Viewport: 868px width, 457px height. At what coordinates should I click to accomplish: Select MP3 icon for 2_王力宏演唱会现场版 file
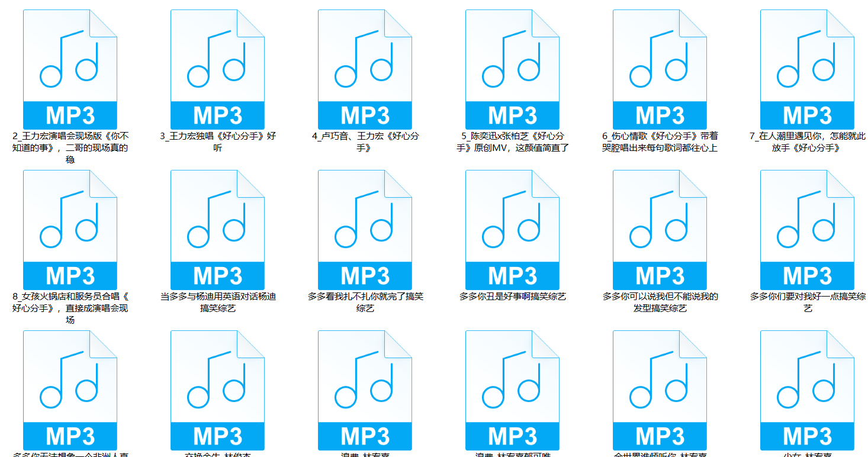pos(70,69)
